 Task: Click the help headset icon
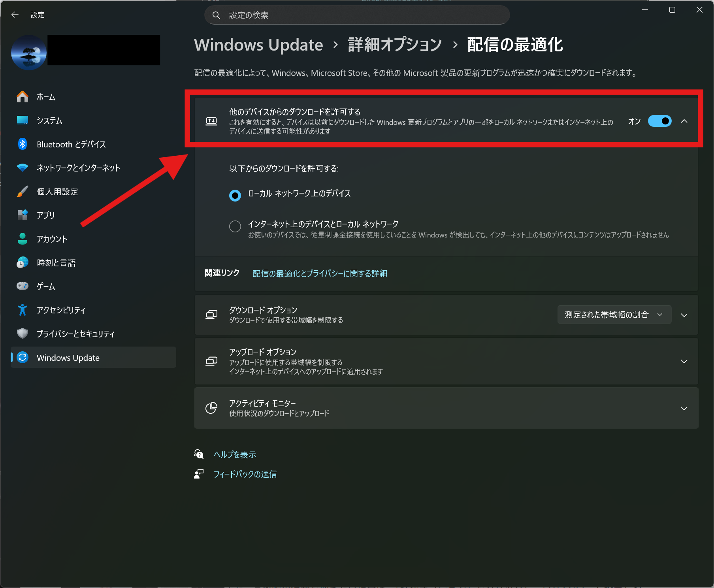199,454
